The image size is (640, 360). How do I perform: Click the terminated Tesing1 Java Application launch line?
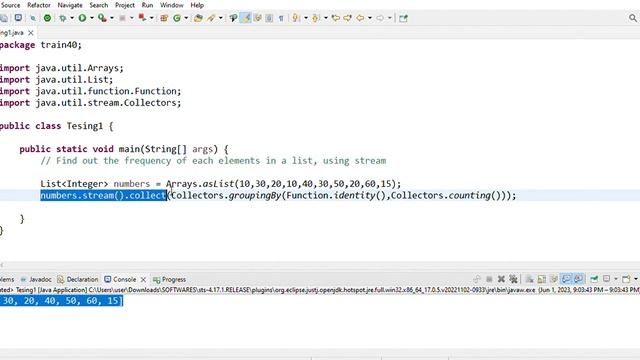pyautogui.click(x=320, y=290)
